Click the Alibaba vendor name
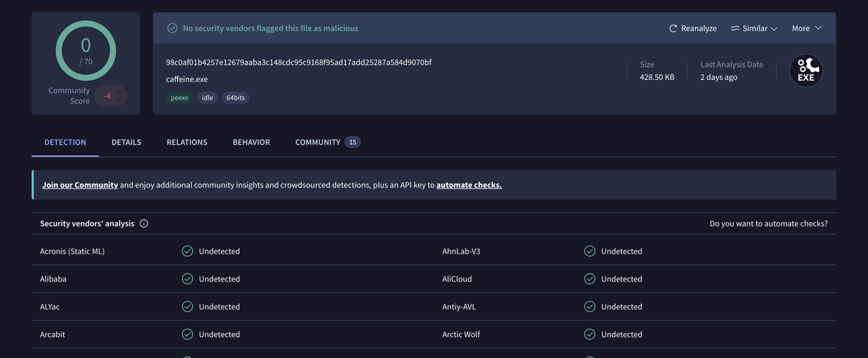The image size is (868, 358). tap(53, 279)
